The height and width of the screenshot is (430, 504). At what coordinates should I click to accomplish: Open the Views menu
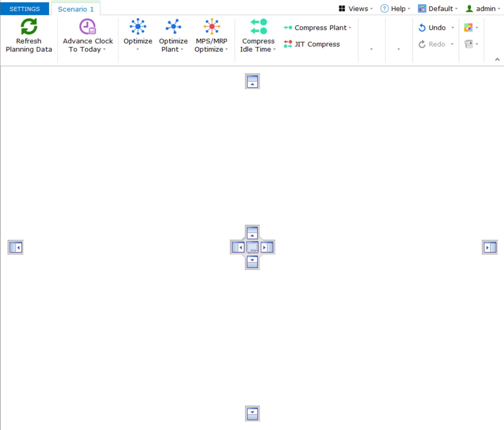tap(356, 9)
